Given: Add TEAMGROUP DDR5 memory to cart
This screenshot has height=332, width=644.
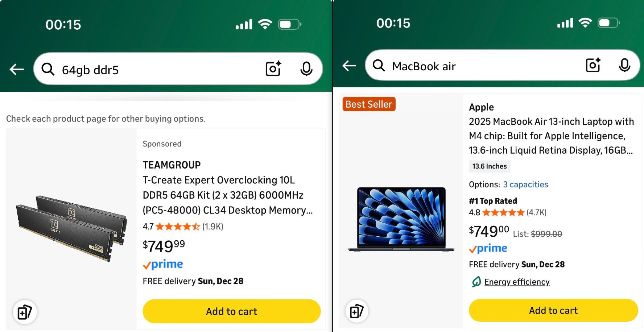Looking at the screenshot, I should click(231, 311).
